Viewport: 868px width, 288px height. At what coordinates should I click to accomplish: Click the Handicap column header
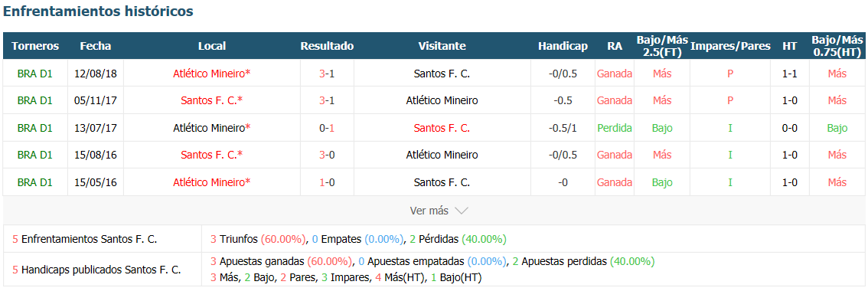563,46
